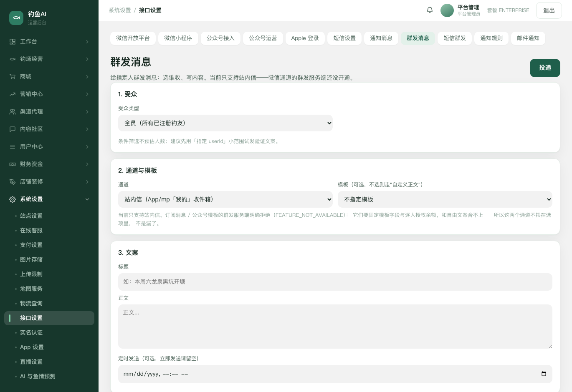The width and height of the screenshot is (572, 392).
Task: Expand the 商城 chevron
Action: click(87, 77)
